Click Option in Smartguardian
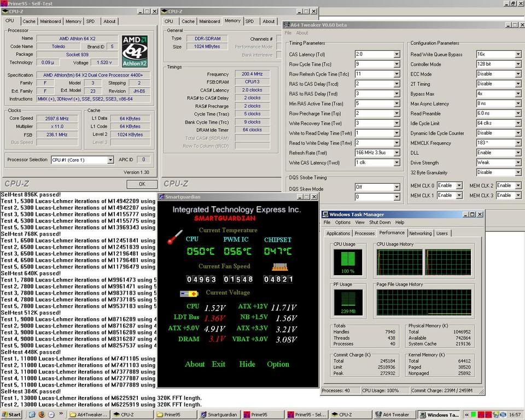Viewport: 525px width, 420px height. coord(278,364)
